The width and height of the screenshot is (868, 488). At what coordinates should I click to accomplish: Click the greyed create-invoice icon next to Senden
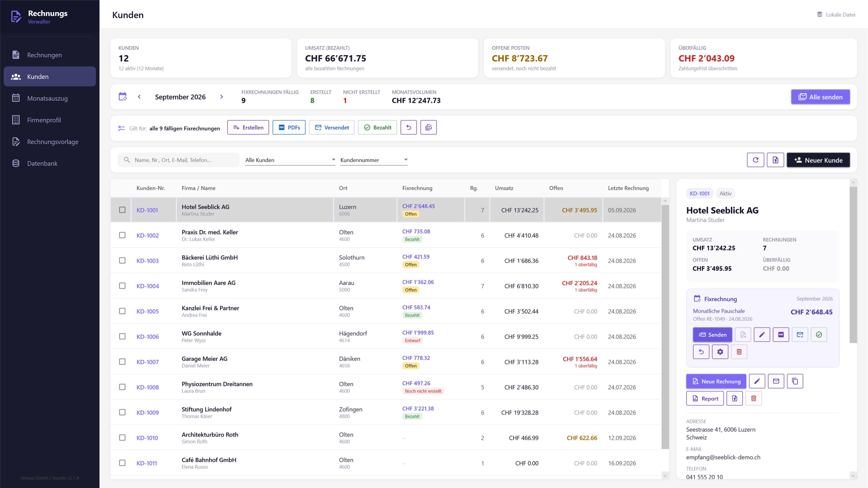point(743,335)
